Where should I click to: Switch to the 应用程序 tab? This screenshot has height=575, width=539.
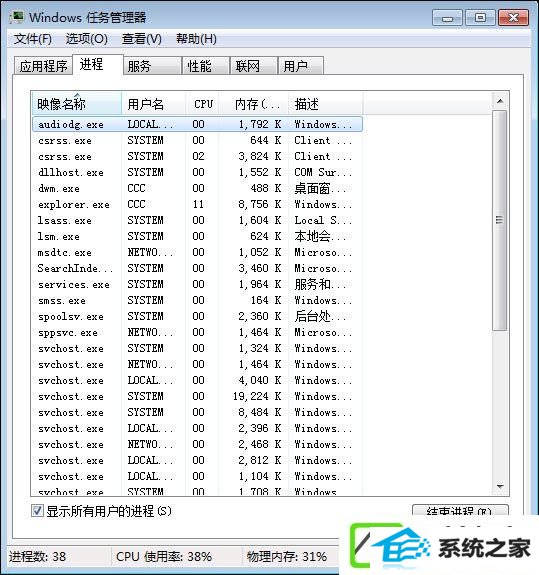point(43,66)
